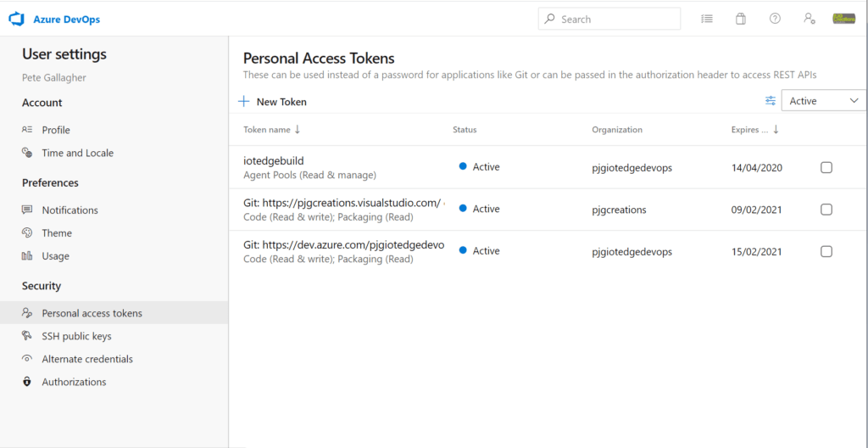The height and width of the screenshot is (448, 868).
Task: Click the New Token button
Action: click(272, 102)
